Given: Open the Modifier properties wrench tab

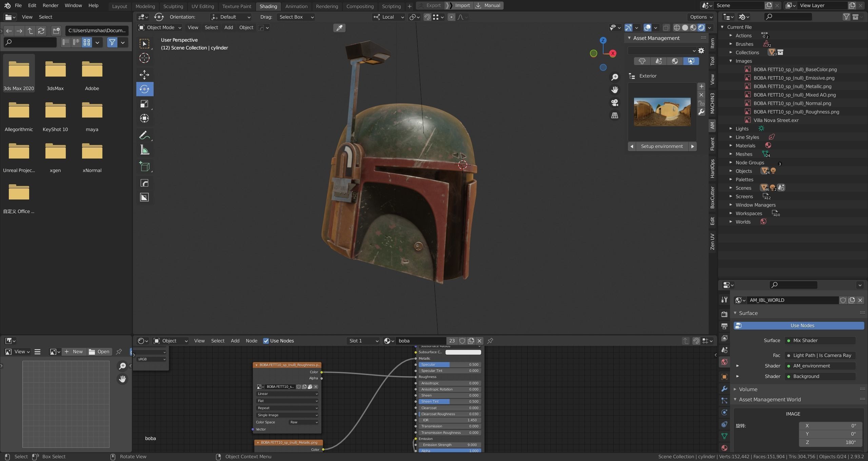Looking at the screenshot, I should click(724, 389).
